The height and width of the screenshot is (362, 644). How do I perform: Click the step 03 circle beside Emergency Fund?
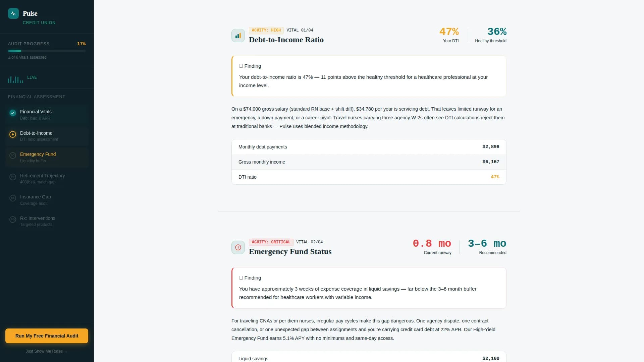[x=12, y=156]
